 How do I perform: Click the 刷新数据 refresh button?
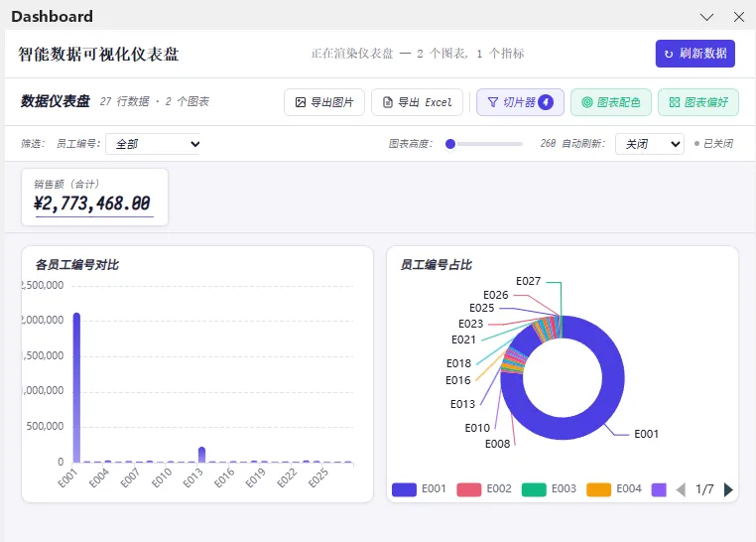(694, 54)
